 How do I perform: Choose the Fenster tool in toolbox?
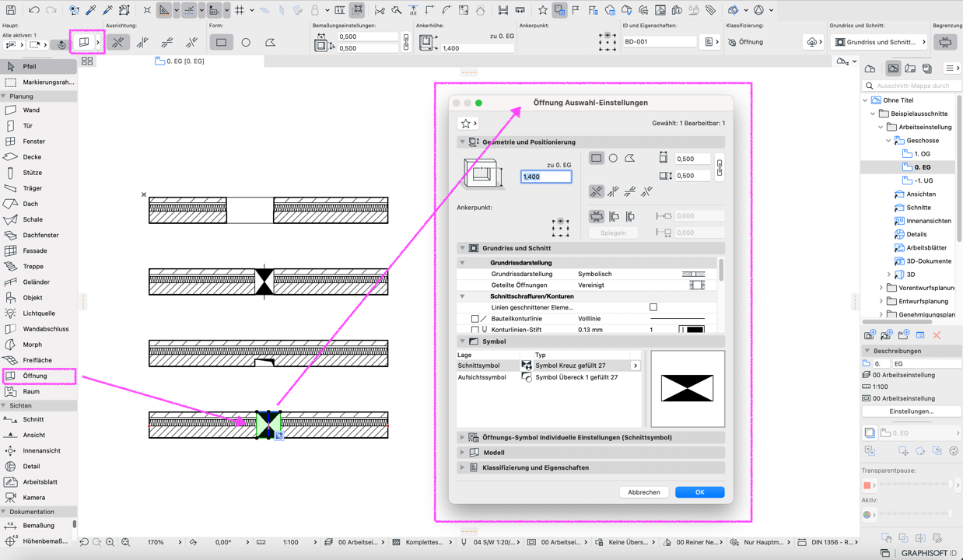coord(39,141)
